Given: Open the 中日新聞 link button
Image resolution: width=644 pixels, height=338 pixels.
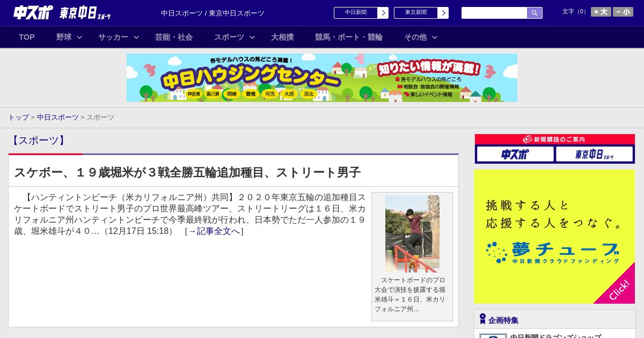Looking at the screenshot, I should [x=356, y=13].
